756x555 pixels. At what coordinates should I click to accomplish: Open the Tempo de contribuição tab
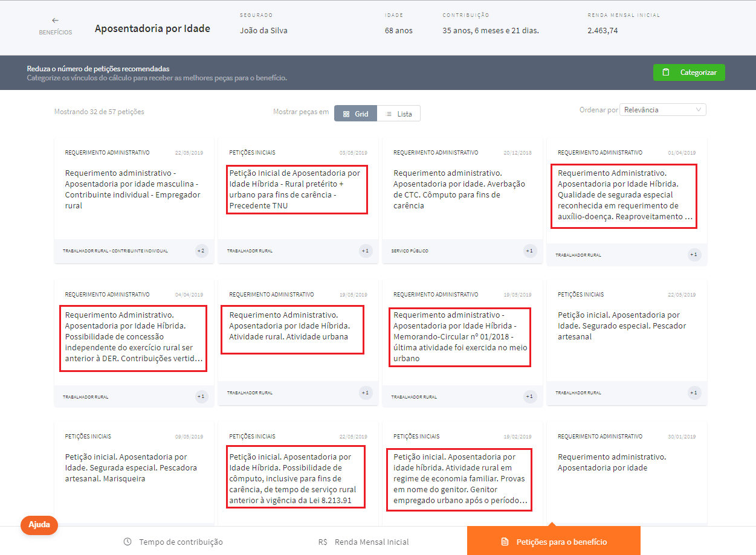(x=173, y=542)
